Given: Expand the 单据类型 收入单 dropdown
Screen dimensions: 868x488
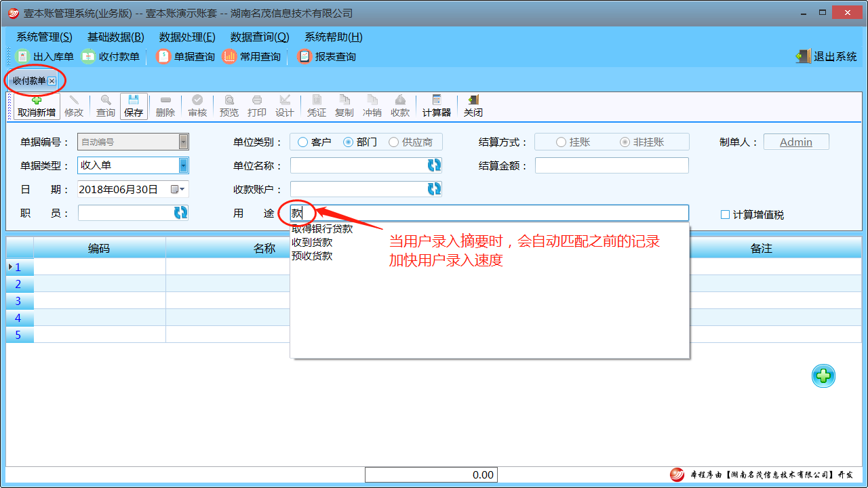Looking at the screenshot, I should [183, 165].
